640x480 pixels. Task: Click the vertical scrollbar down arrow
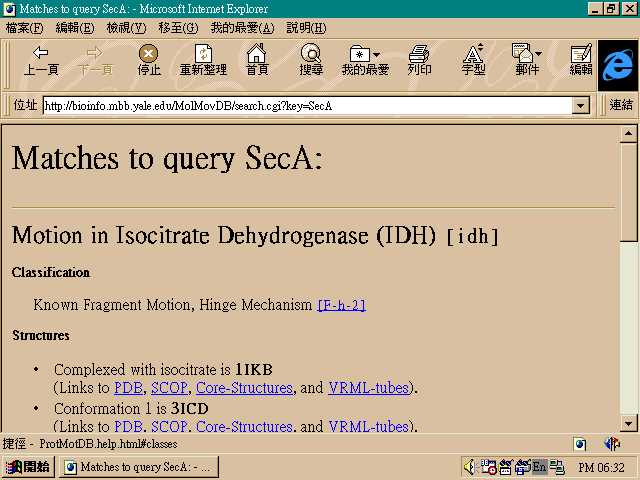628,423
